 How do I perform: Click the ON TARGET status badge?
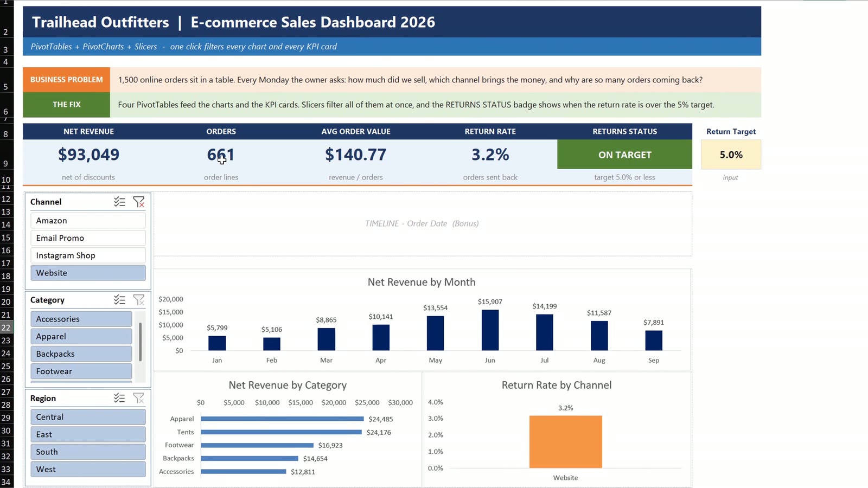[624, 155]
